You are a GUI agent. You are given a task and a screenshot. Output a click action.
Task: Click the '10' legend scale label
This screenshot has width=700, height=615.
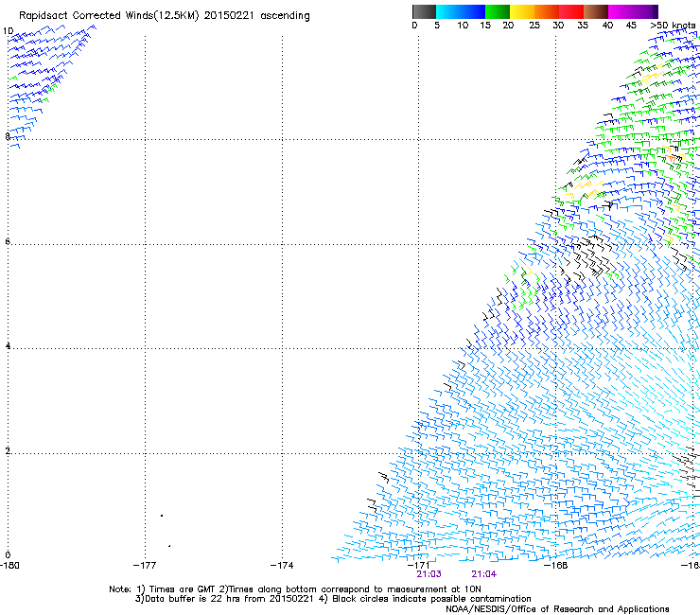tap(463, 26)
